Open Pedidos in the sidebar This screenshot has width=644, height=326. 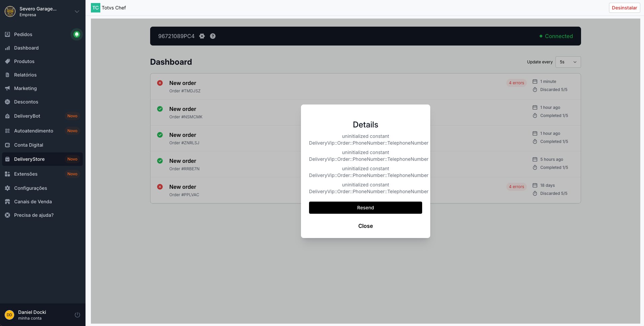(x=23, y=34)
